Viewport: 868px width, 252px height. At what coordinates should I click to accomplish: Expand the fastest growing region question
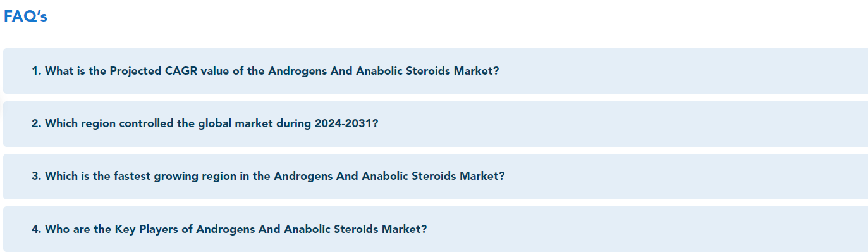click(435, 177)
